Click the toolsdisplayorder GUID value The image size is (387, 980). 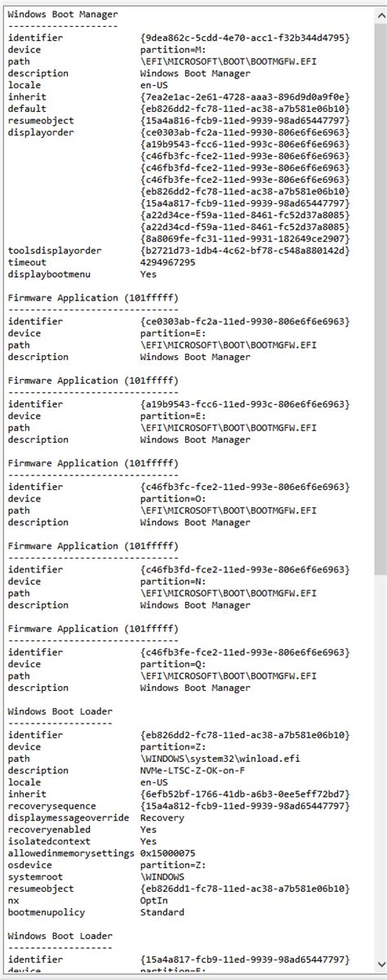[x=245, y=251]
